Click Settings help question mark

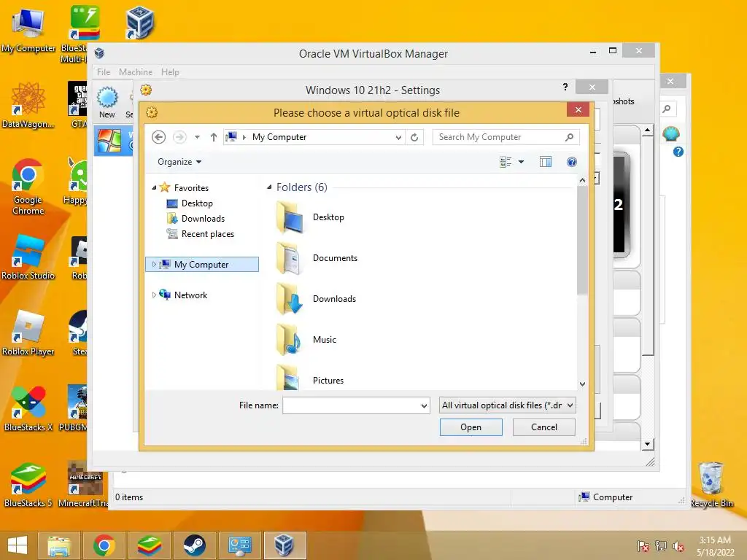point(565,87)
